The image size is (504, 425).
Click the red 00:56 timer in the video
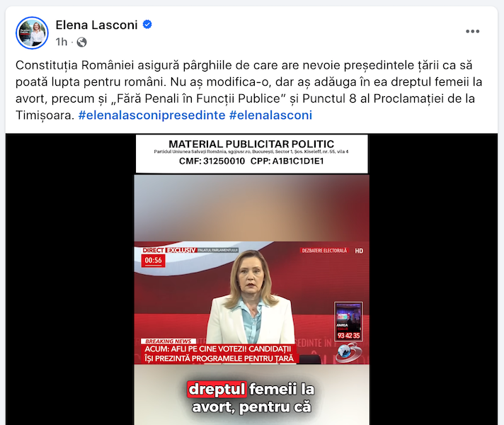point(154,260)
